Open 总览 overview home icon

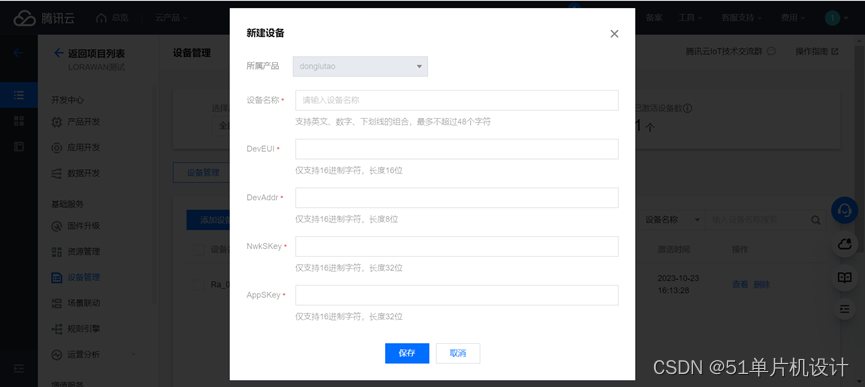[101, 18]
